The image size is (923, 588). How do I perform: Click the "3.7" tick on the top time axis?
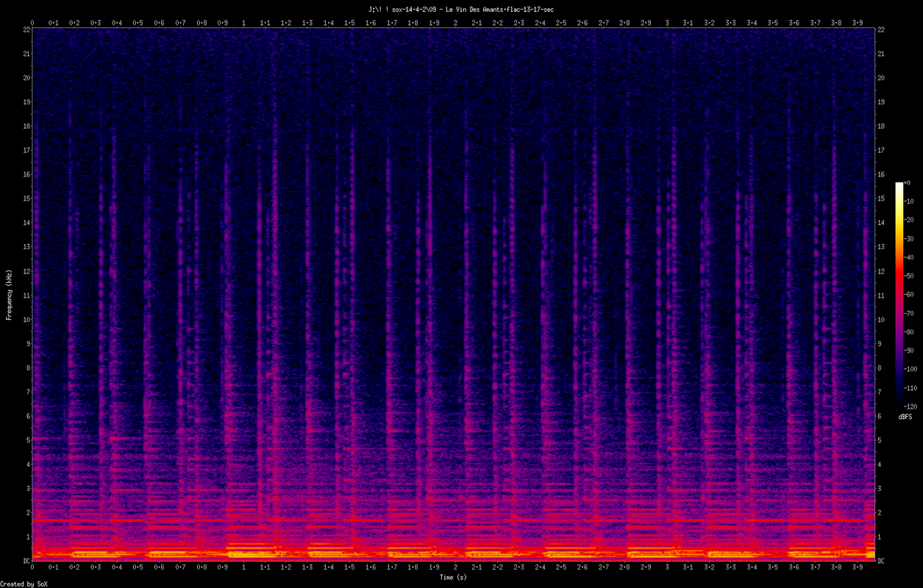click(815, 23)
